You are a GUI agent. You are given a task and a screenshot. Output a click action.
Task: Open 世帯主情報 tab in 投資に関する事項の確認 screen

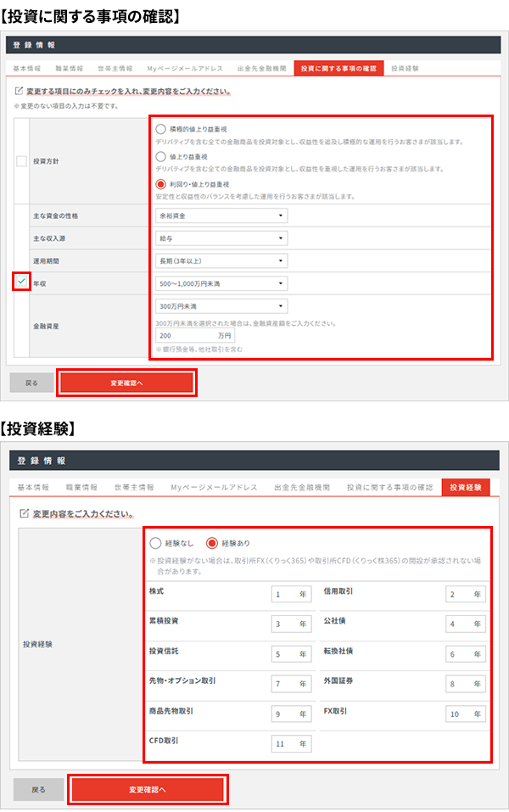click(115, 69)
